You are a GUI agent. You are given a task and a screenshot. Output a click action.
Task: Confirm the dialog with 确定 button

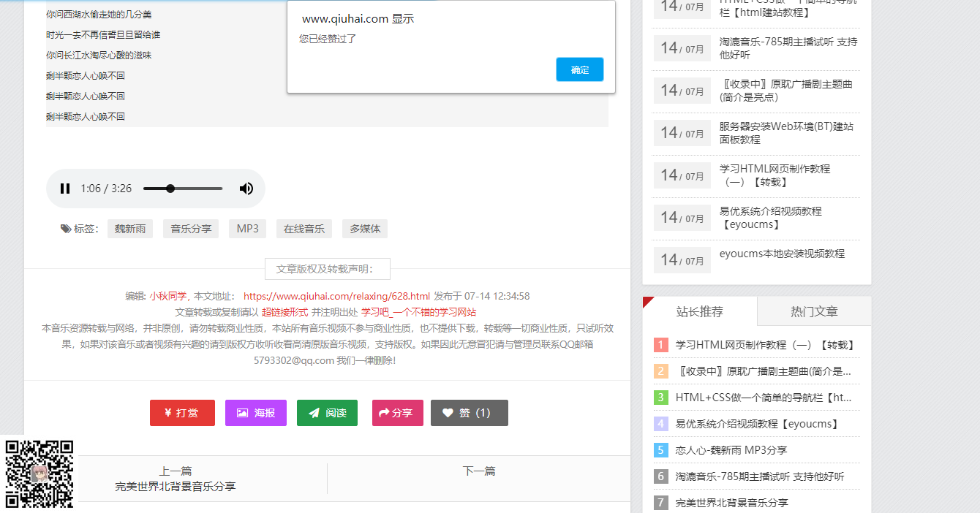579,69
